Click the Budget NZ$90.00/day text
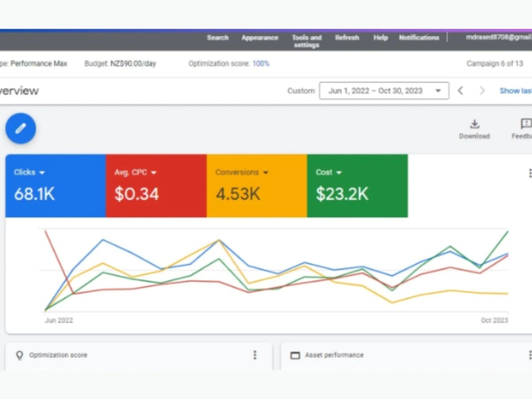Viewport: 532px width, 399px height. (x=120, y=63)
